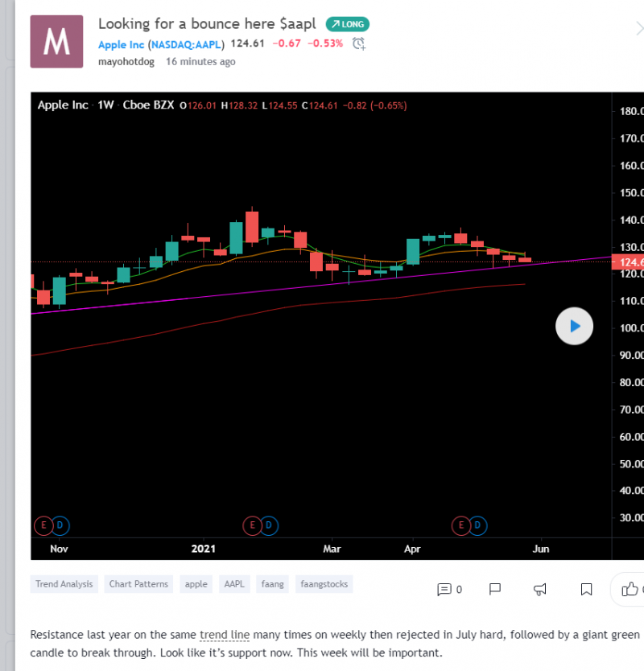
Task: Click the AAPL tag
Action: point(234,584)
